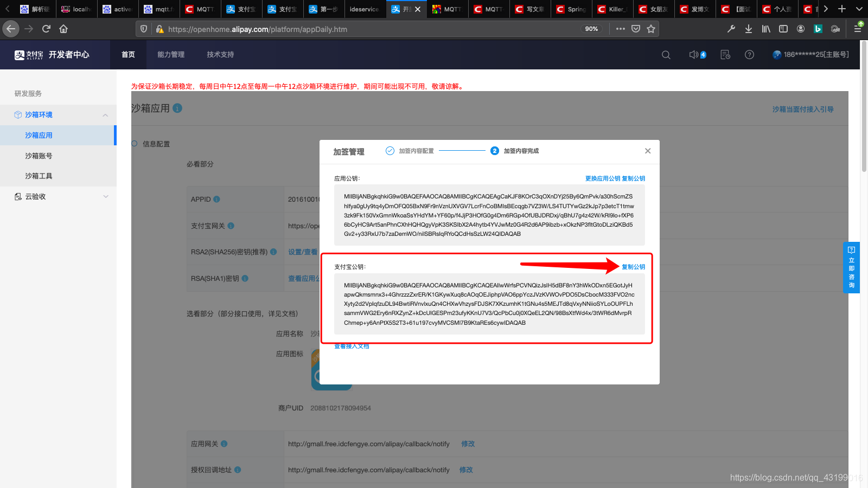Show browser downloads panel
The image size is (868, 488).
pos(749,29)
